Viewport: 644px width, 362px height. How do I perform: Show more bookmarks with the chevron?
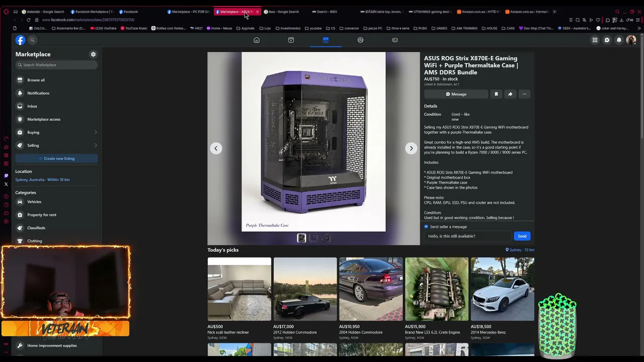click(639, 28)
